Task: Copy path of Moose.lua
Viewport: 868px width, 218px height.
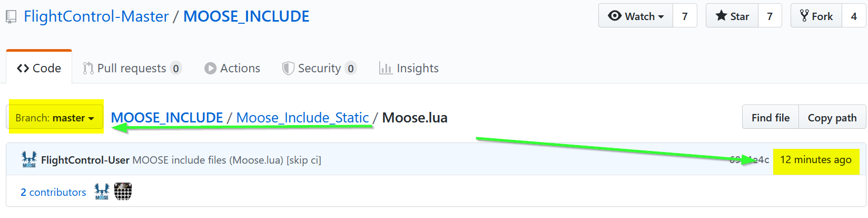Action: (832, 117)
